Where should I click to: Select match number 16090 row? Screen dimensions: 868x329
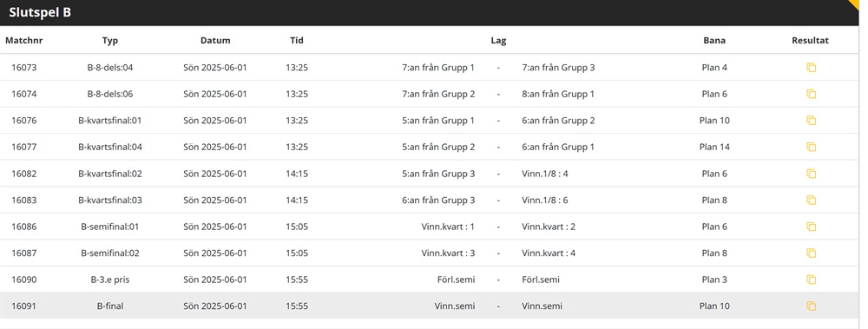click(429, 280)
